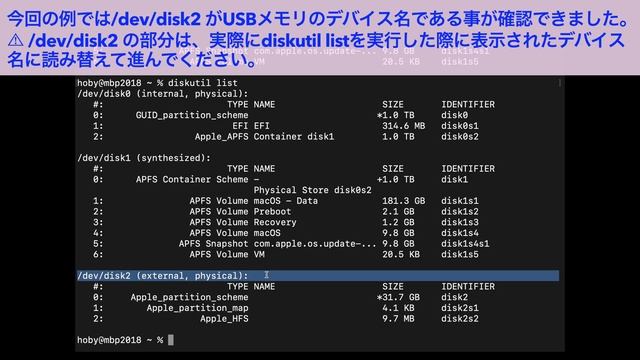This screenshot has width=640, height=360.
Task: Click the *1.0 TB size of disk0
Action: (x=396, y=115)
